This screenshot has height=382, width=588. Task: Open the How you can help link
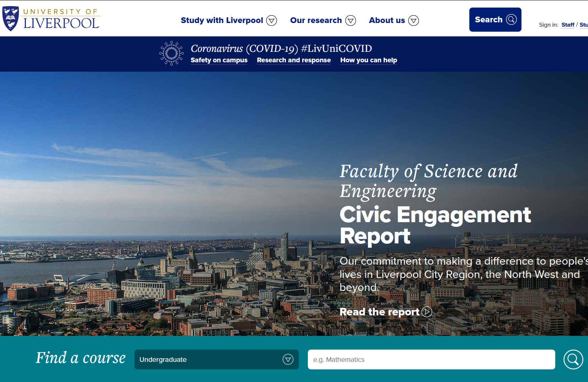(x=369, y=60)
